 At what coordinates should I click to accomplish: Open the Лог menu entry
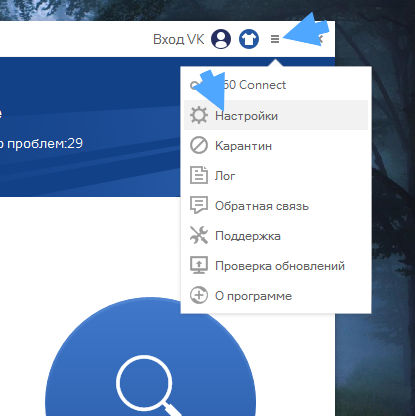(276, 176)
